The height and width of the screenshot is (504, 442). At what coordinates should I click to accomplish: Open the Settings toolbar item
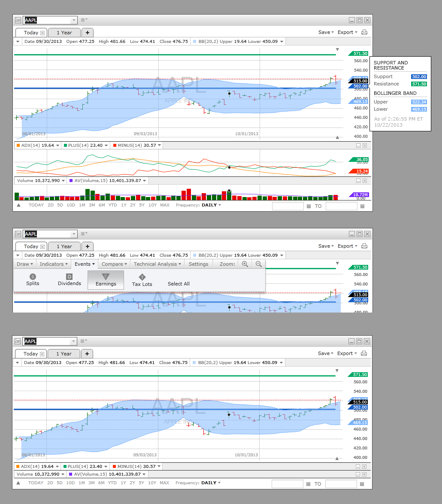[x=198, y=264]
